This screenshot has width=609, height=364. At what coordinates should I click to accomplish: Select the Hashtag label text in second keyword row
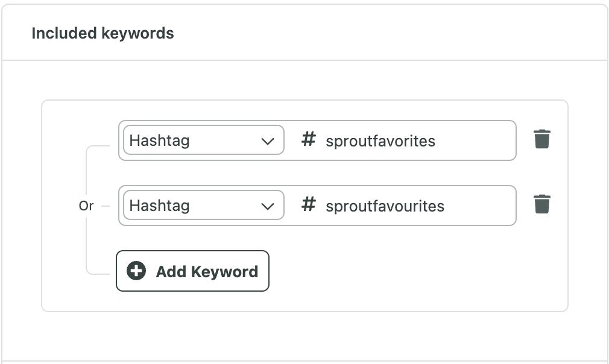point(159,206)
